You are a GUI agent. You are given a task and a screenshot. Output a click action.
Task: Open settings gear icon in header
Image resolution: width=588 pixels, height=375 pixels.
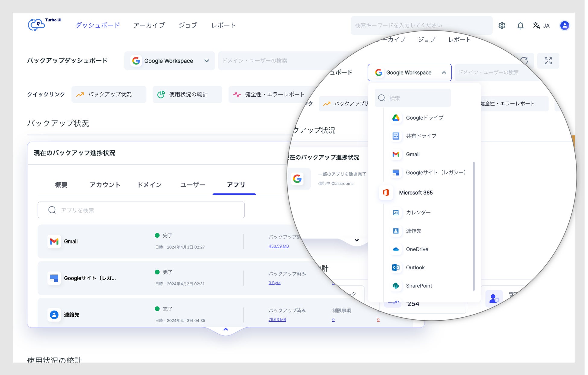(502, 25)
